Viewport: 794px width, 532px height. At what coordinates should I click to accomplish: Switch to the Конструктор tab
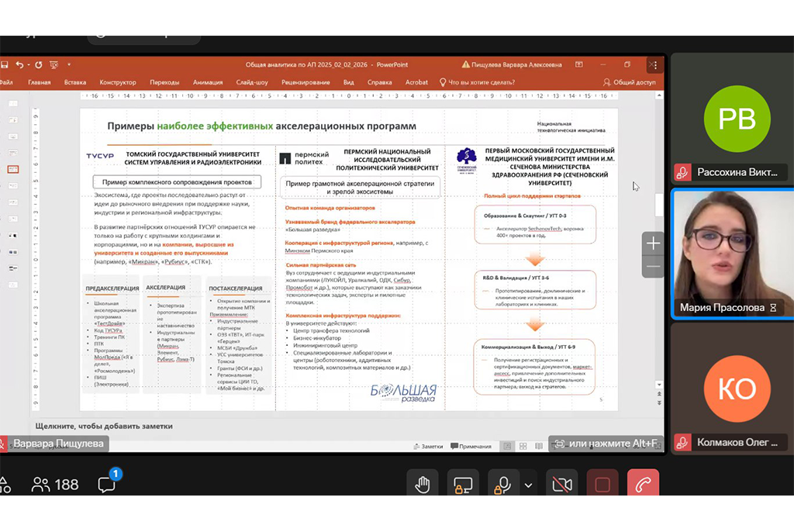(x=118, y=82)
